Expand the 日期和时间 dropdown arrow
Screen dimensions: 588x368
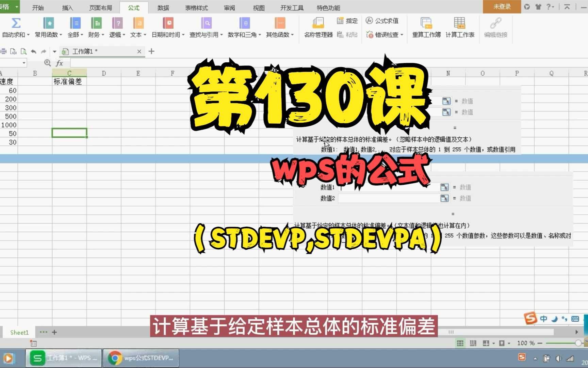pos(183,35)
